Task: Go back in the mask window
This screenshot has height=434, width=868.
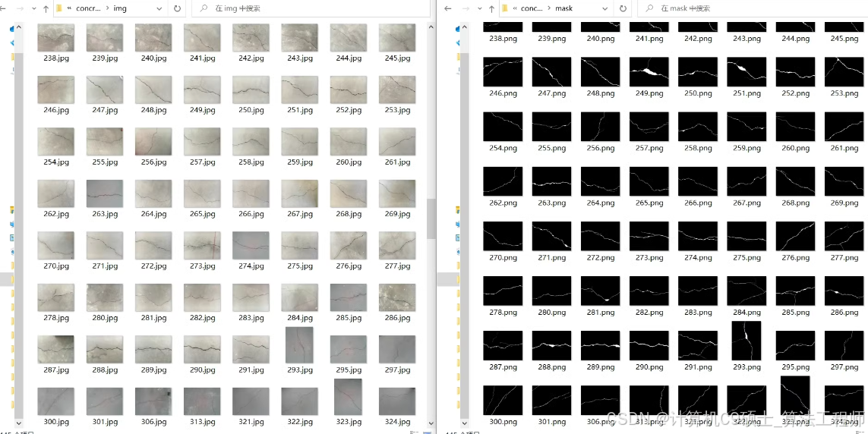Action: 448,9
